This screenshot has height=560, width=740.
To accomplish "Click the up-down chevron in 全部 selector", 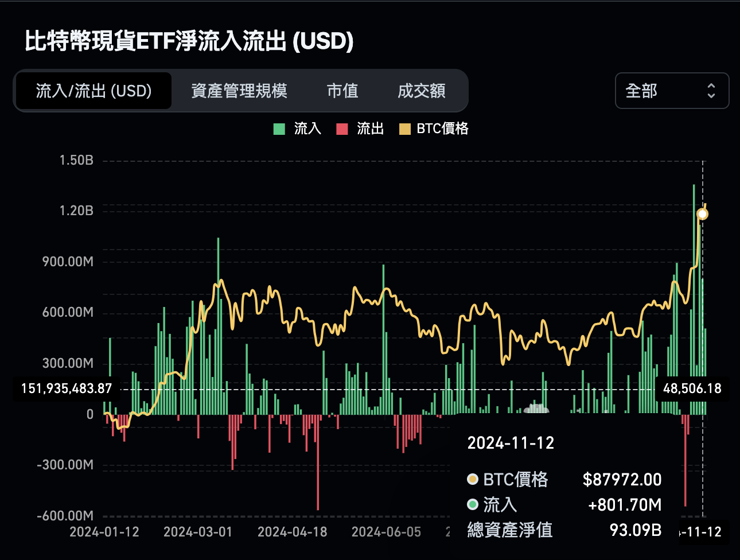I will click(x=711, y=91).
